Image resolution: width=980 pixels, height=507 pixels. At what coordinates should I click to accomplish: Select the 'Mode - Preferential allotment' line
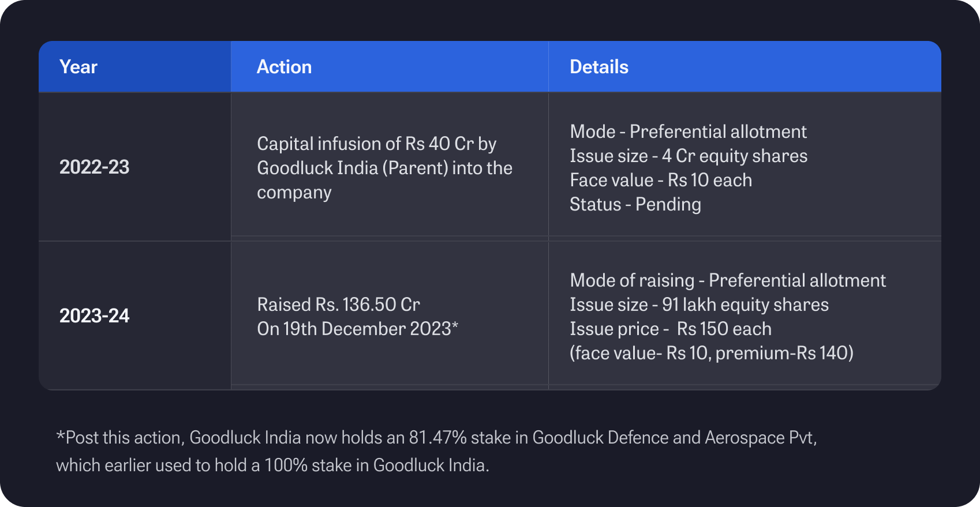point(688,132)
